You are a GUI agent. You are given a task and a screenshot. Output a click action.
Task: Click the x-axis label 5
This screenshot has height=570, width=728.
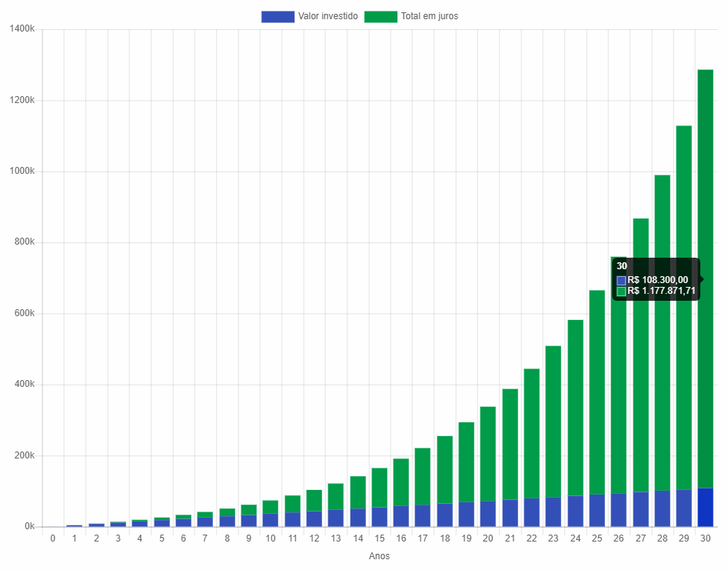click(161, 538)
